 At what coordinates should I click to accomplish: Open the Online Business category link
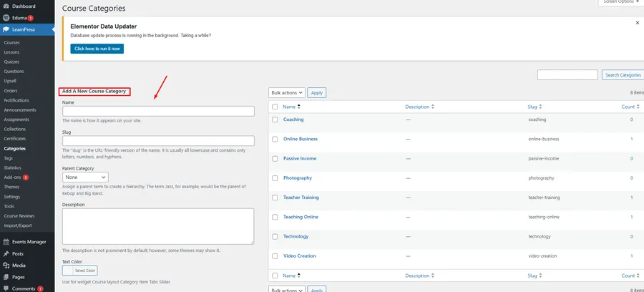[x=300, y=139]
